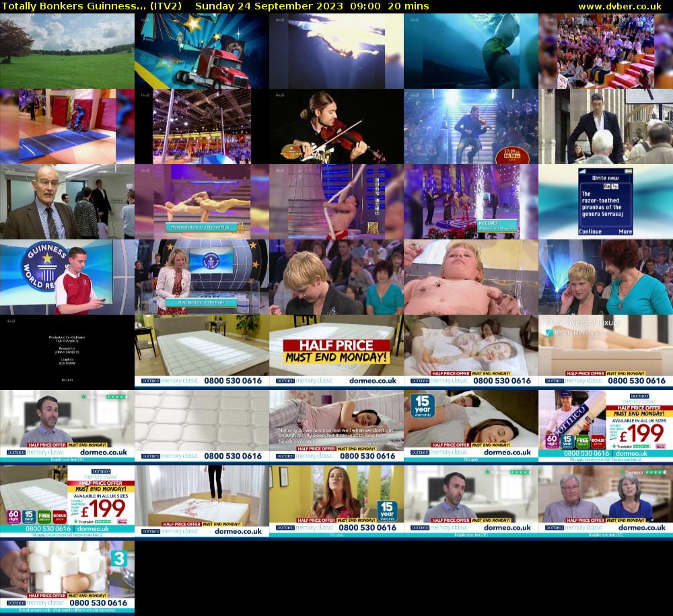Click the Sunday 24 September 2023 date text
Screen dimensions: 673x616
(x=269, y=6)
